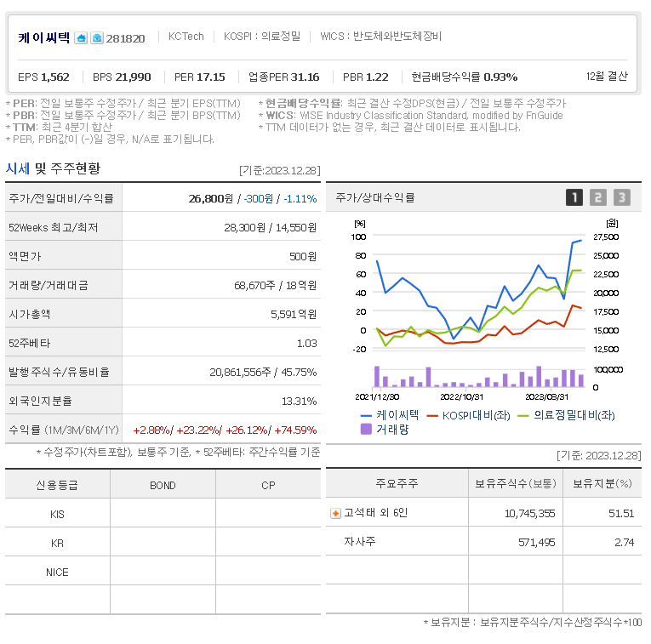Viewport: 651px width, 644px height.
Task: Click the chart date 2022/10/31 label
Action: coord(462,397)
